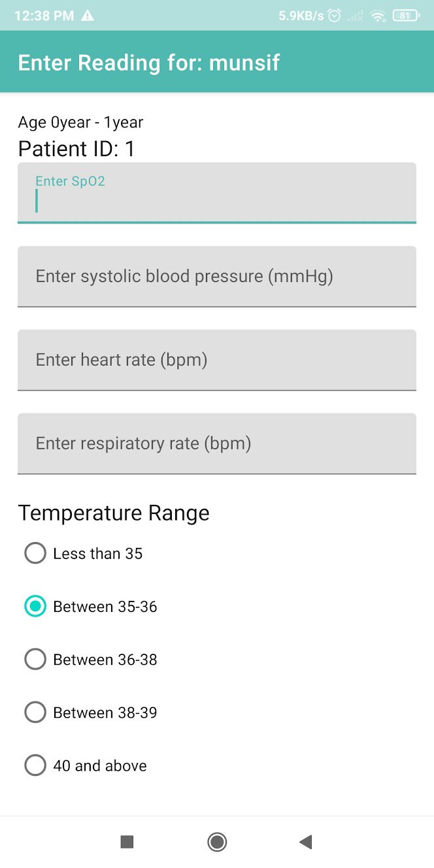Tap the Wi-Fi signal status icon
This screenshot has width=434, height=868.
pos(378,16)
